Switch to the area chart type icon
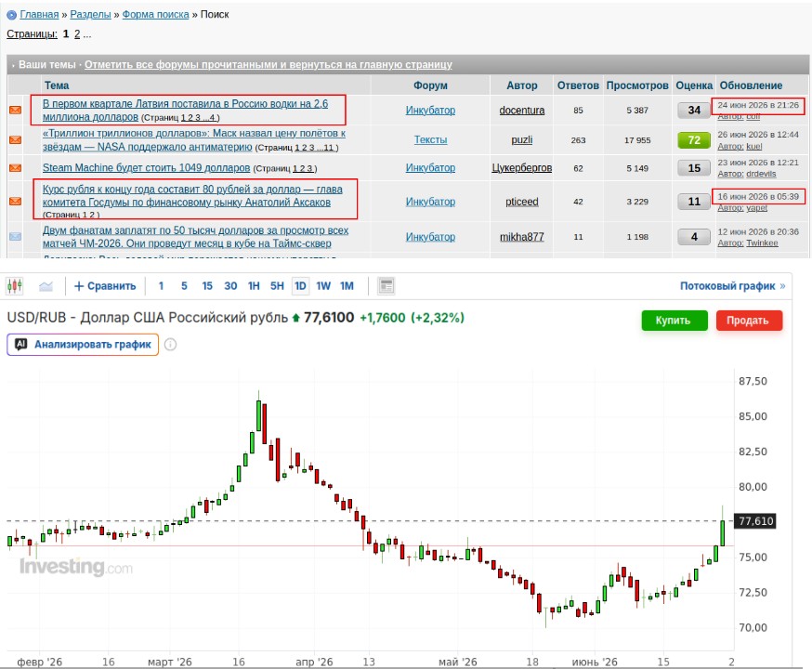812x669 pixels. click(46, 286)
